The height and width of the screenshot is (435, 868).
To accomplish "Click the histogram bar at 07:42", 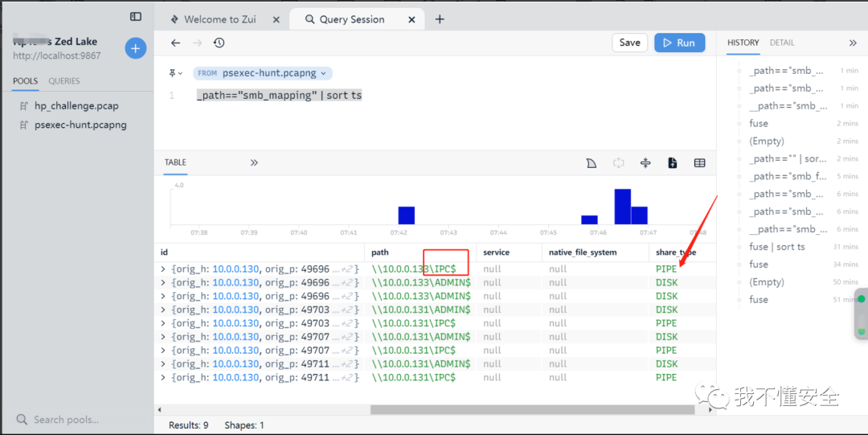I will click(407, 215).
